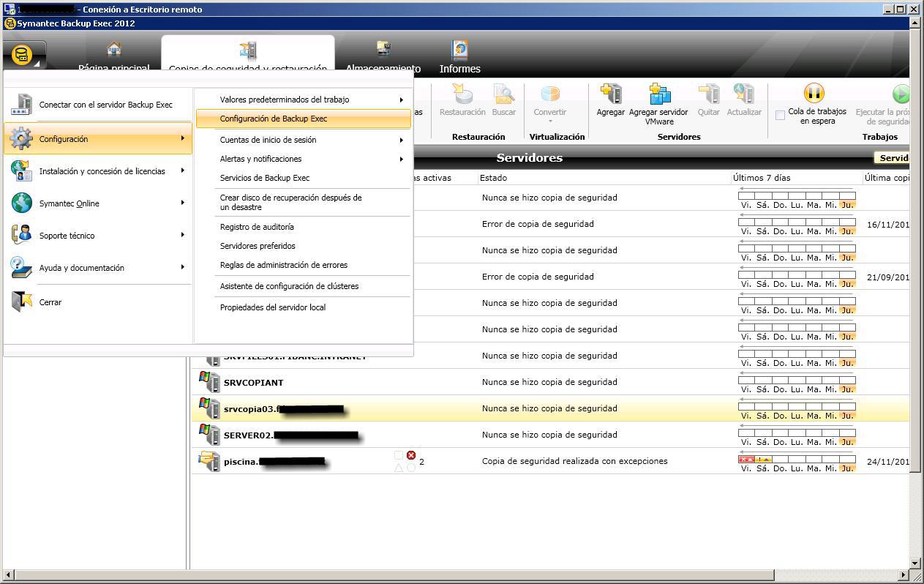Click the Ayuda y documentación question icon
The image size is (924, 584).
[x=21, y=267]
